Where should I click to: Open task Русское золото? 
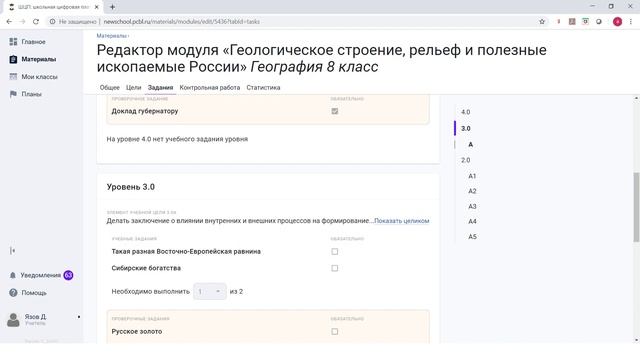click(137, 331)
